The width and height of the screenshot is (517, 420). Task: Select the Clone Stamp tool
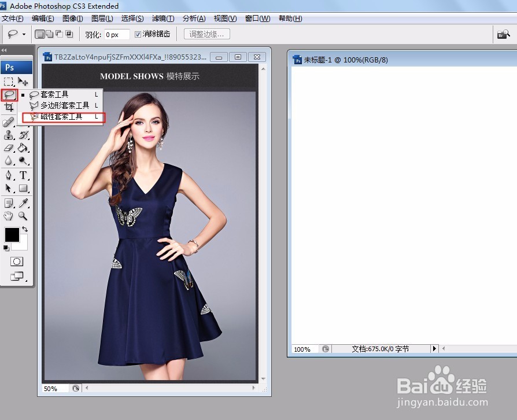9,135
